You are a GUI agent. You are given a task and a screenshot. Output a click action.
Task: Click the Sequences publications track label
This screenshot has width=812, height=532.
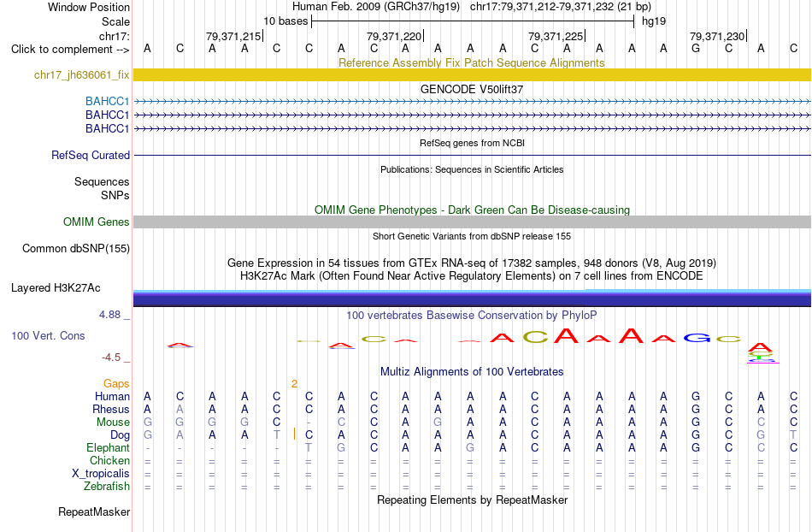coord(102,182)
